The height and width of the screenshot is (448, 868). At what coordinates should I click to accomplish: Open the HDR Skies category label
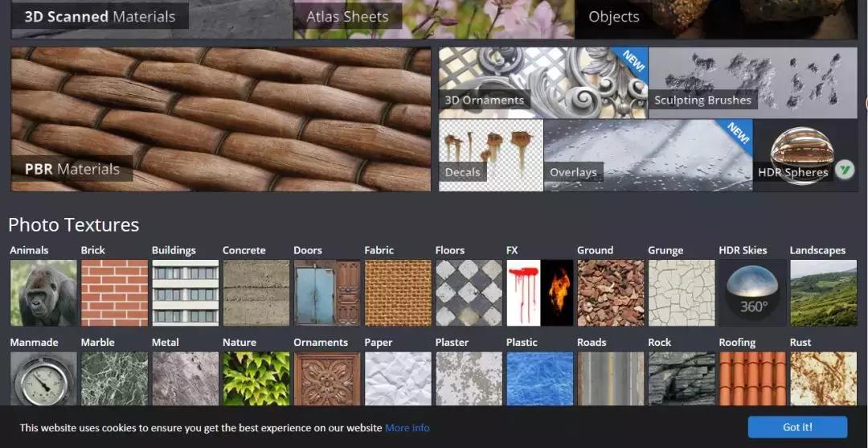(743, 250)
